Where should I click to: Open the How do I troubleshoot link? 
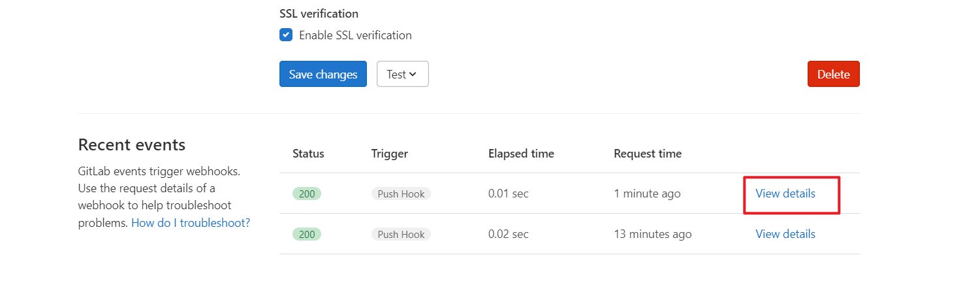click(191, 223)
